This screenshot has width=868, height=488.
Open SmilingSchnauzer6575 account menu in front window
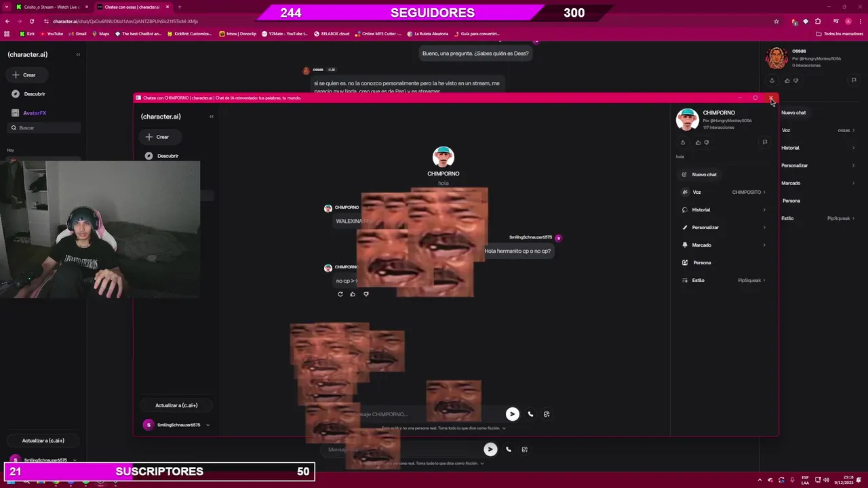pos(176,425)
